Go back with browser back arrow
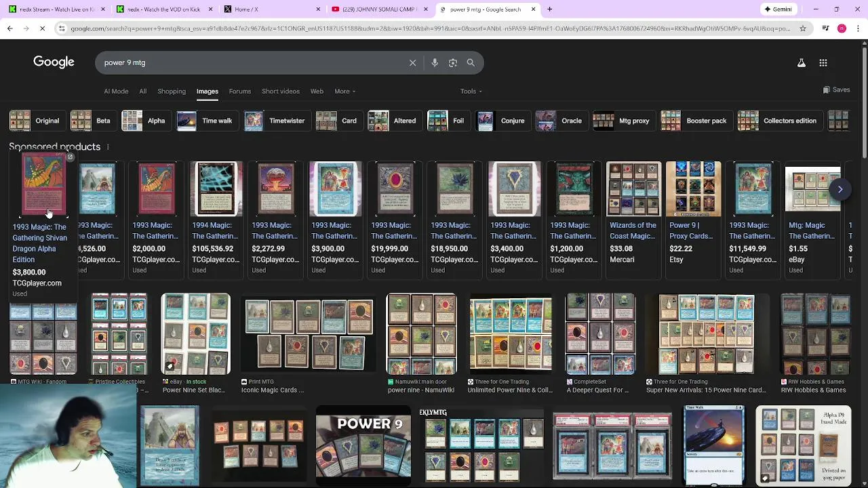This screenshot has height=488, width=868. (9, 28)
